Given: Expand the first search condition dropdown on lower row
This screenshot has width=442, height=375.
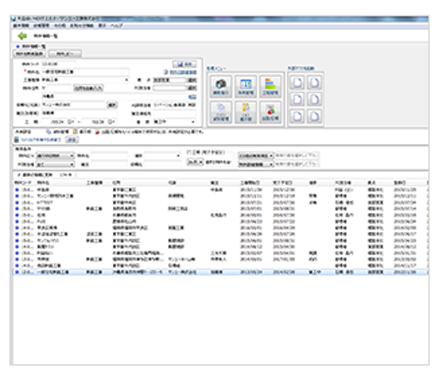Looking at the screenshot, I should pos(55,165).
